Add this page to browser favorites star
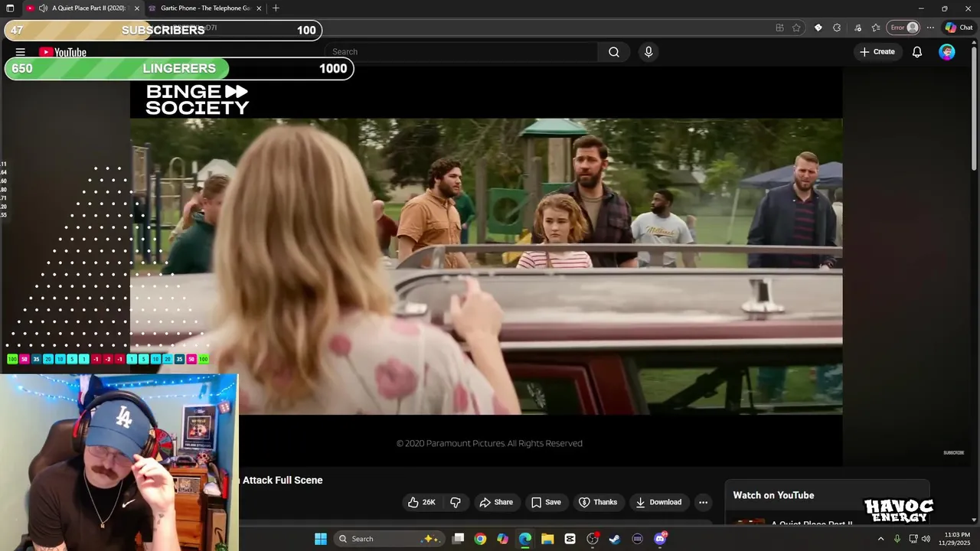 tap(796, 28)
